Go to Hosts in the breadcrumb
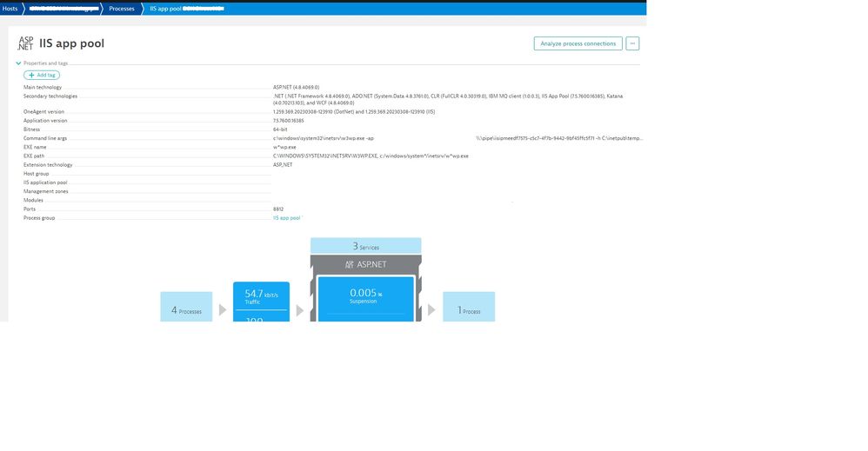The height and width of the screenshot is (451, 868). pos(10,8)
